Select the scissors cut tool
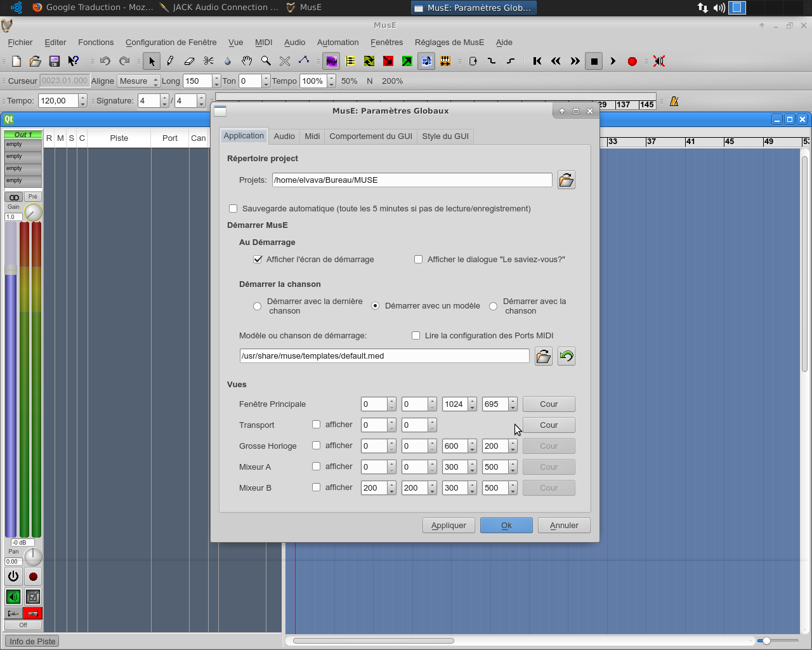Viewport: 812px width, 650px height. click(x=209, y=61)
